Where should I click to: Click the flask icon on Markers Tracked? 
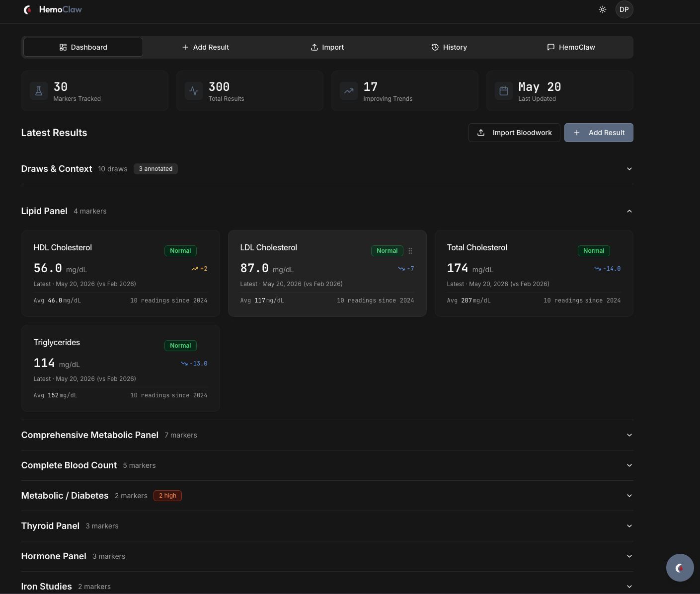coord(39,91)
